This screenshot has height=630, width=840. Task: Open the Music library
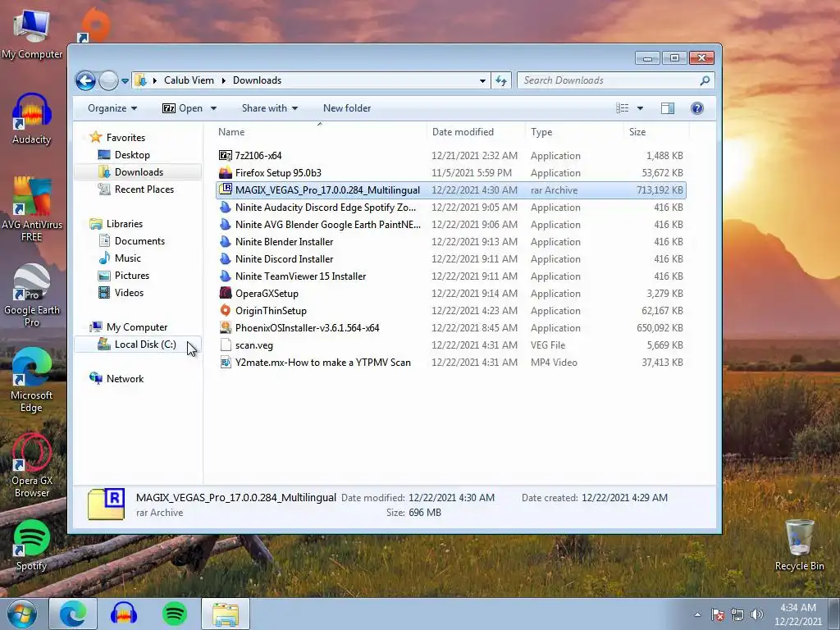(127, 258)
